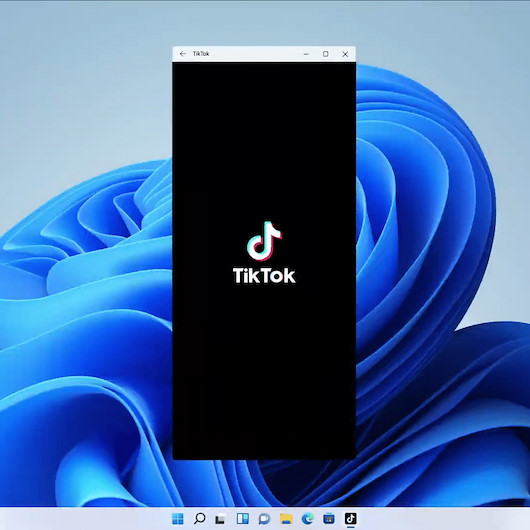The width and height of the screenshot is (530, 530).
Task: Launch Microsoft Edge from the taskbar
Action: tap(308, 519)
